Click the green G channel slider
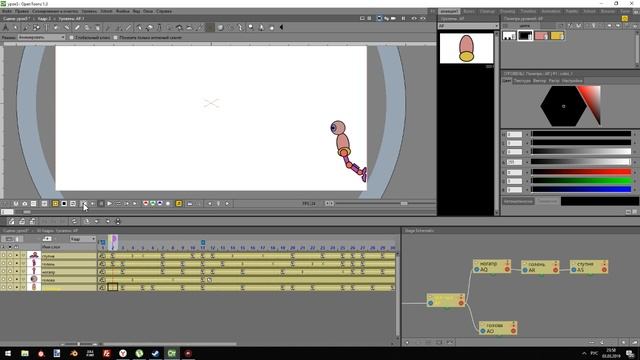Screen dimensions: 640x360 [x=581, y=181]
